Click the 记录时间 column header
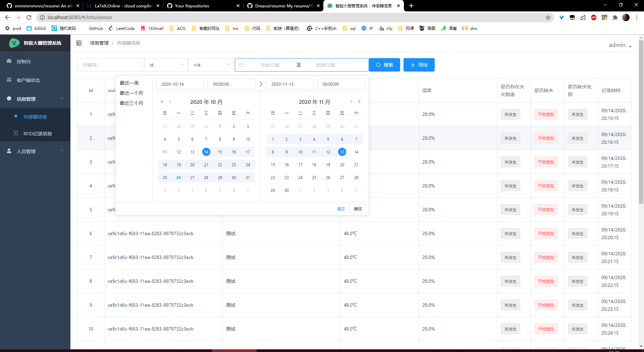The height and width of the screenshot is (352, 644). [610, 90]
